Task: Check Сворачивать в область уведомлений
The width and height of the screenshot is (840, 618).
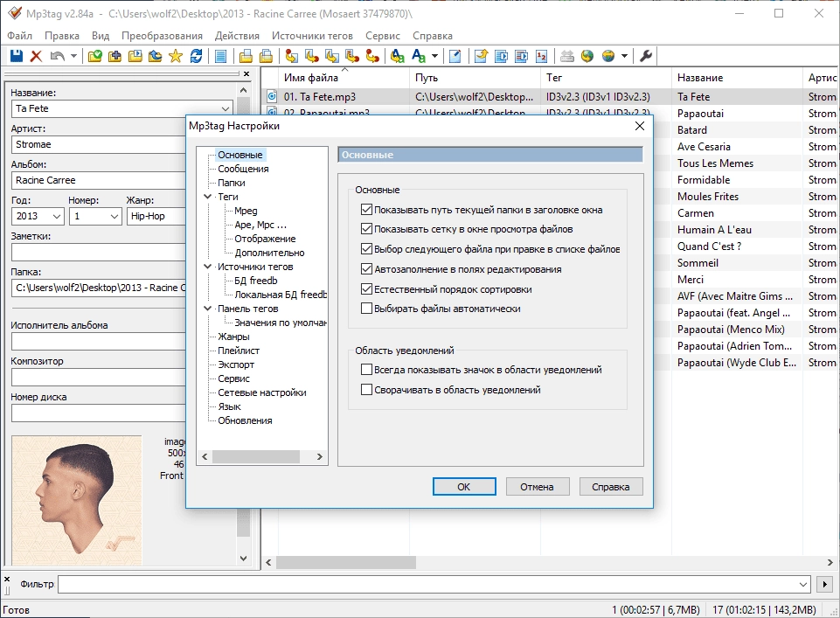Action: coord(366,389)
